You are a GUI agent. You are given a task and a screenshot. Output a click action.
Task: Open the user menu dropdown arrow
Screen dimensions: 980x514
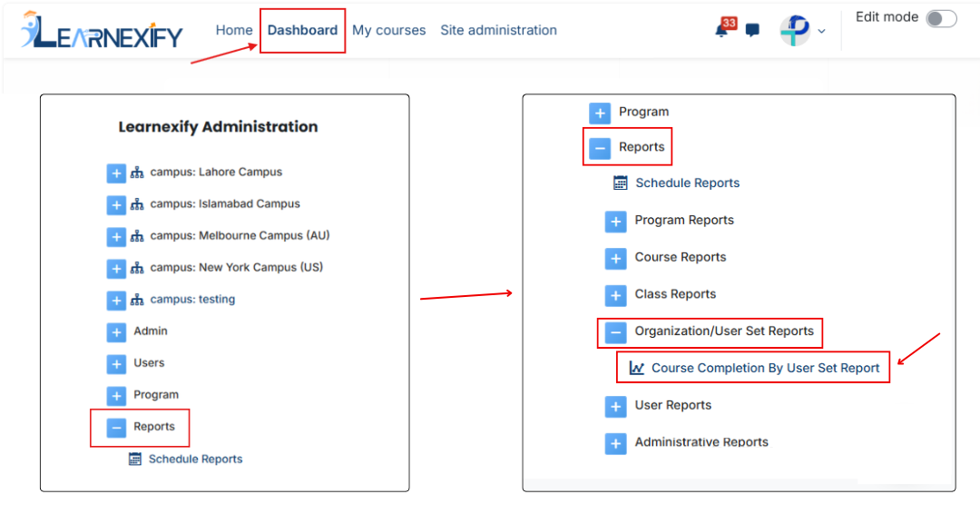[x=821, y=31]
